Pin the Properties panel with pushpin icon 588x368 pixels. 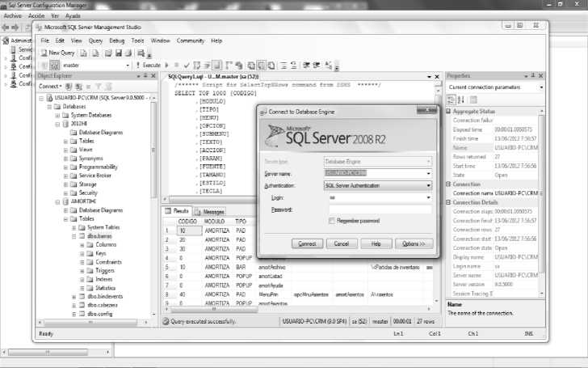click(x=531, y=76)
